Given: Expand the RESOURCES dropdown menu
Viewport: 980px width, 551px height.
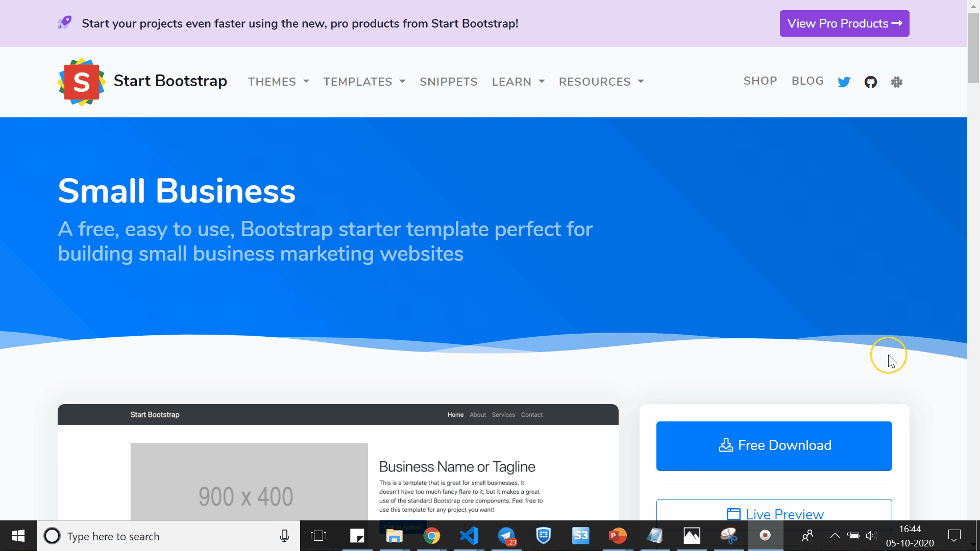Looking at the screenshot, I should click(x=601, y=82).
